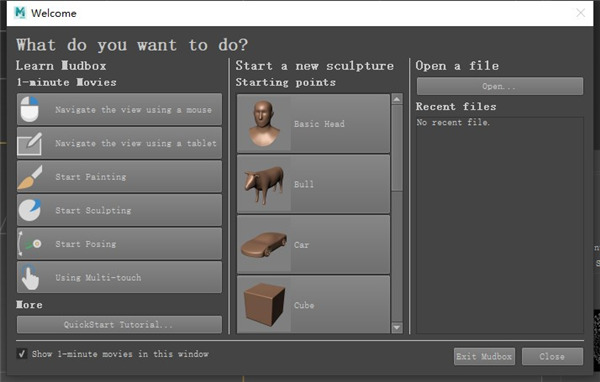Click the Open... file button

click(500, 86)
